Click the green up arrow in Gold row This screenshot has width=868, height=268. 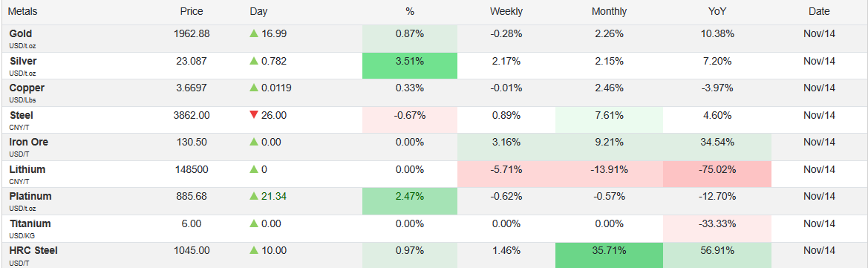click(254, 33)
